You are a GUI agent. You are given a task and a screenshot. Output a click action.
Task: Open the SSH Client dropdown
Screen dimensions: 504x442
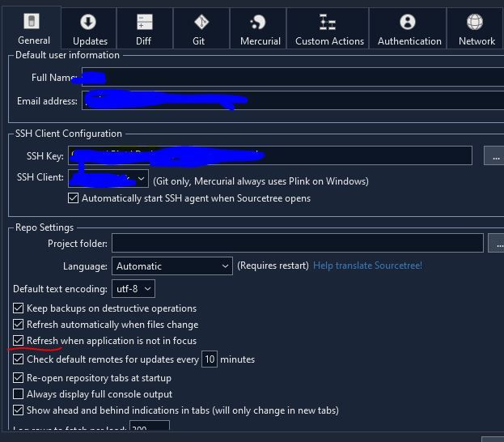[x=108, y=178]
